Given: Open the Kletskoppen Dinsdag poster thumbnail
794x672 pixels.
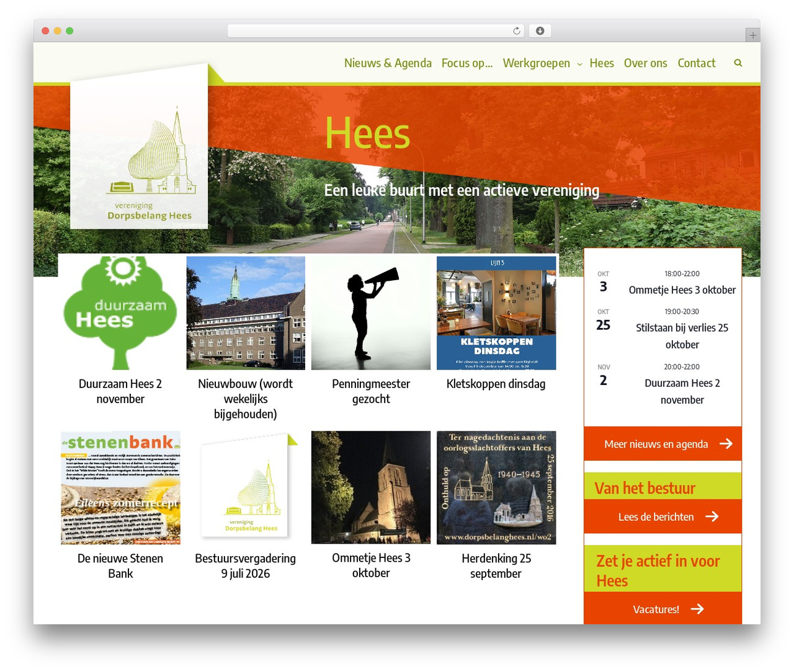Looking at the screenshot, I should click(496, 313).
